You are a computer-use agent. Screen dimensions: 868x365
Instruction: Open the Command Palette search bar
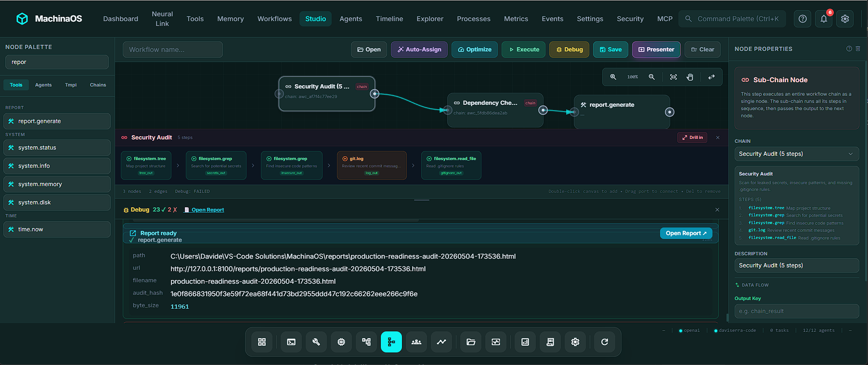(x=732, y=19)
